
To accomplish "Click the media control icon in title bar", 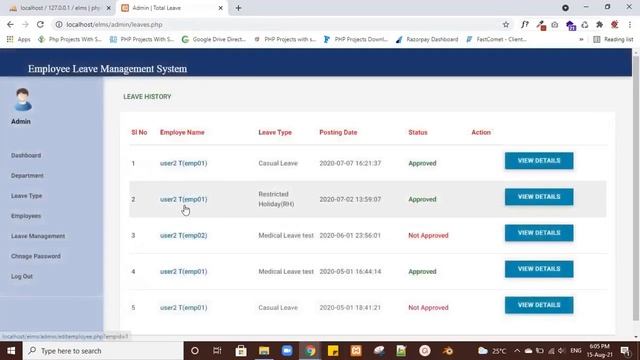I will 565,8.
